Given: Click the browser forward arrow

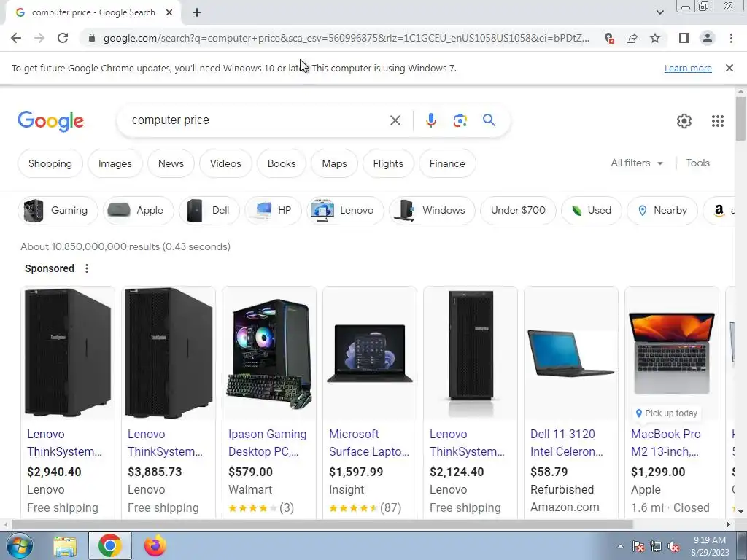Looking at the screenshot, I should tap(39, 38).
